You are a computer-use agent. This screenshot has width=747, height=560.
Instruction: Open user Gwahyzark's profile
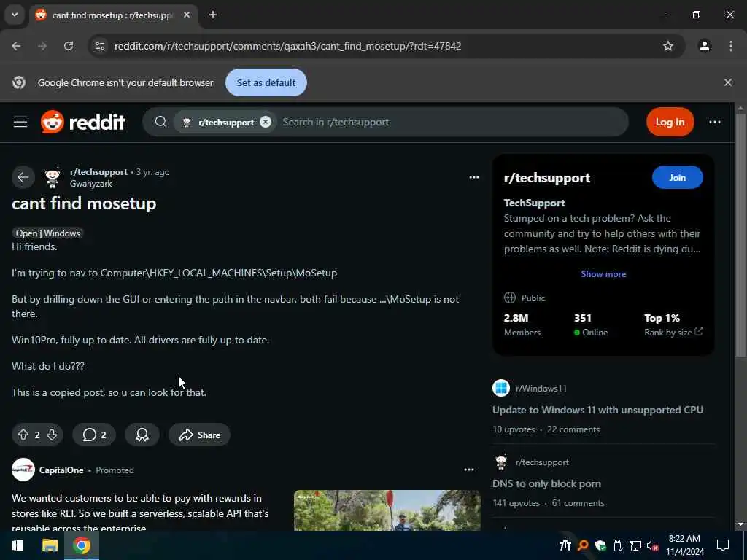tap(91, 184)
